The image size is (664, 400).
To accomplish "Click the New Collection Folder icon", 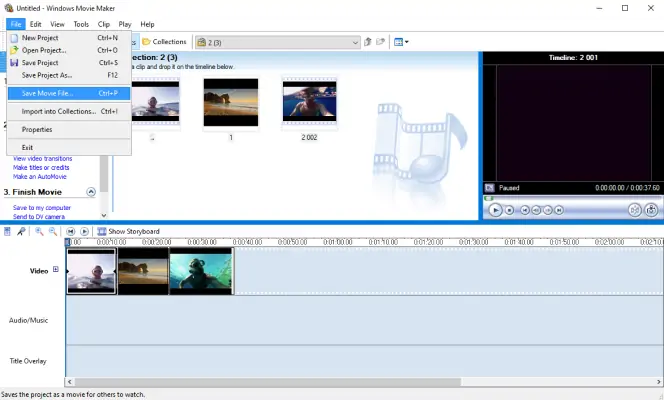I will click(x=380, y=42).
